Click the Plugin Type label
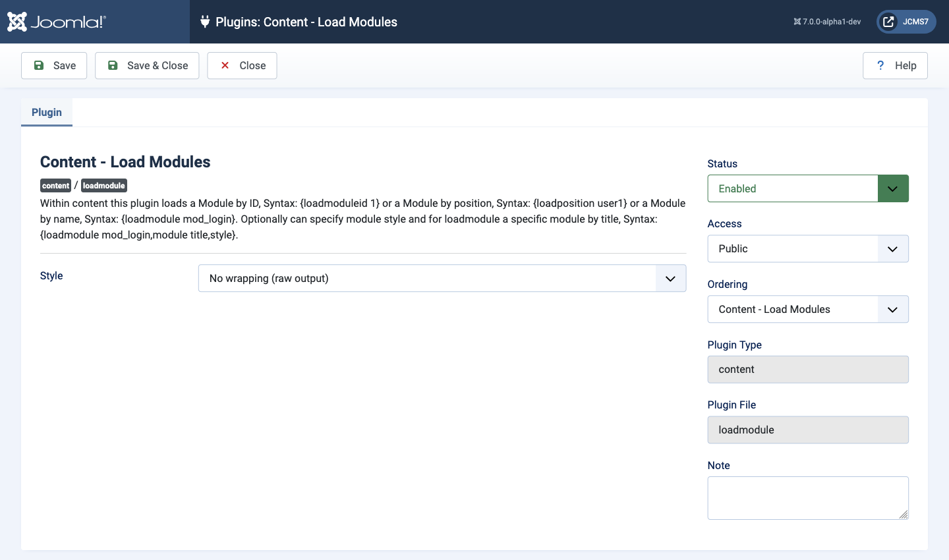 click(735, 345)
